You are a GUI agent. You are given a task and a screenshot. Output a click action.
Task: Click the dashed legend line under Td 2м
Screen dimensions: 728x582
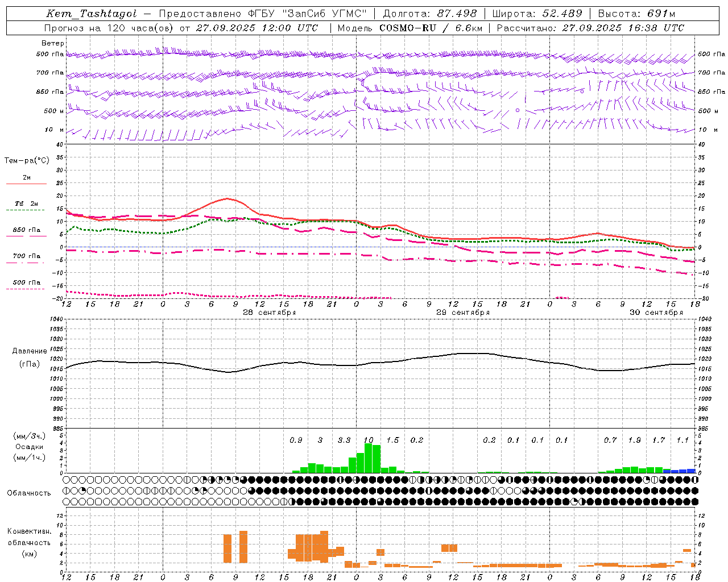click(x=26, y=210)
